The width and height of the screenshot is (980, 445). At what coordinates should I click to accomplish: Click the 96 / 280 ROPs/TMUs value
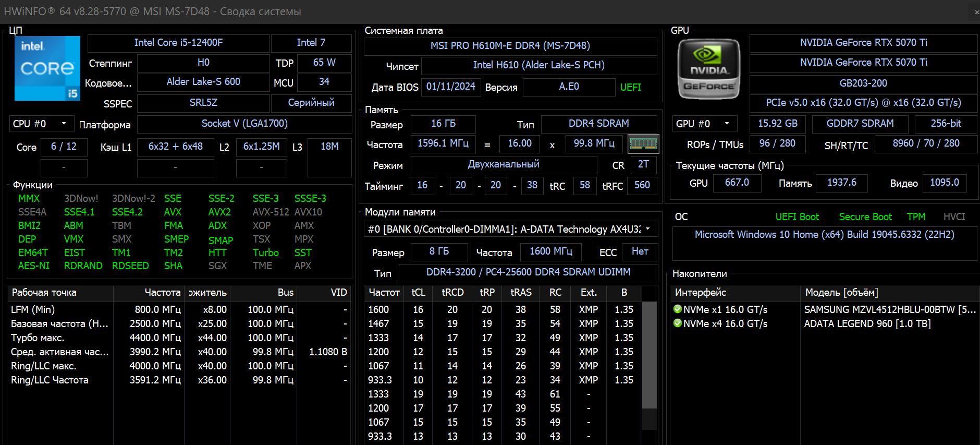coord(777,143)
